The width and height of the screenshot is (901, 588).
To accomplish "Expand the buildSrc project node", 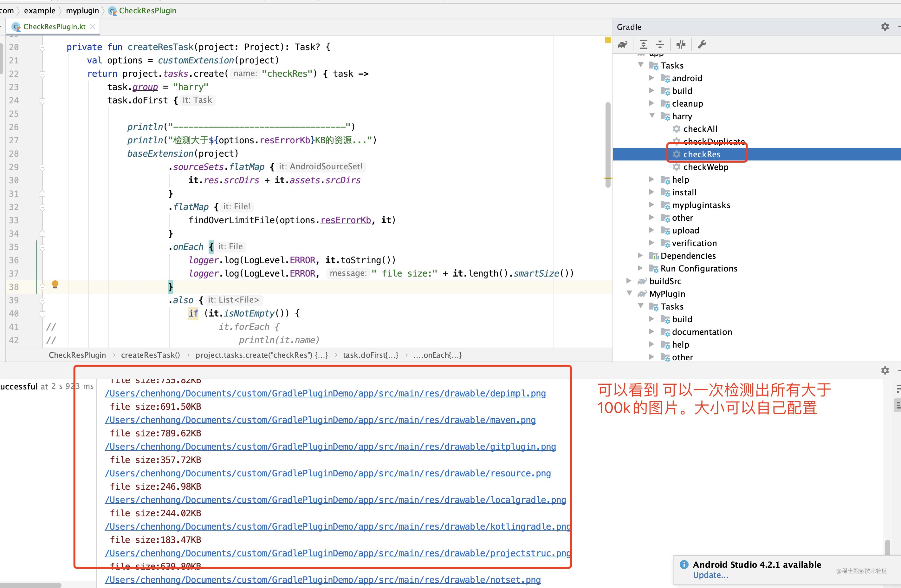I will 629,281.
